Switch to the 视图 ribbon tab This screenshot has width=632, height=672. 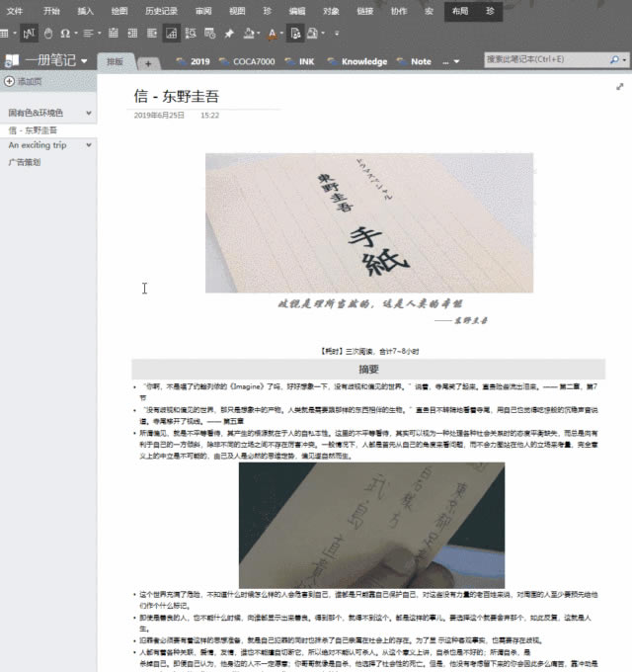237,11
